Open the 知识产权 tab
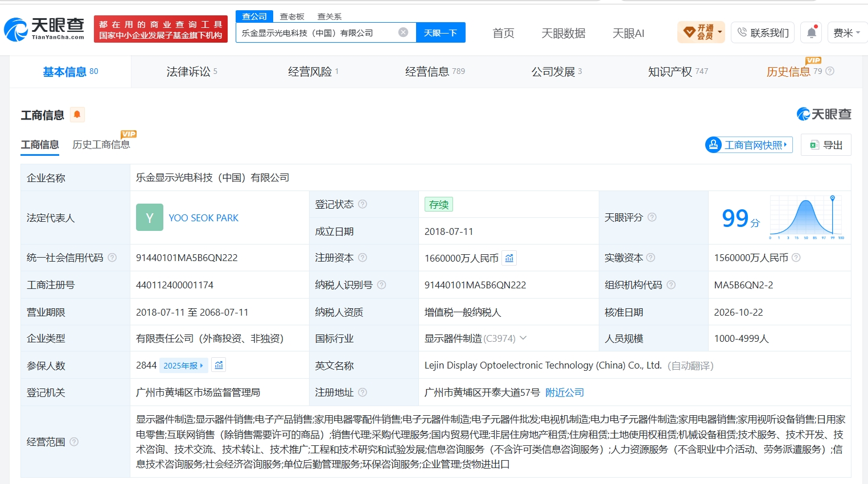Screen dimensions: 868x484 [x=678, y=72]
